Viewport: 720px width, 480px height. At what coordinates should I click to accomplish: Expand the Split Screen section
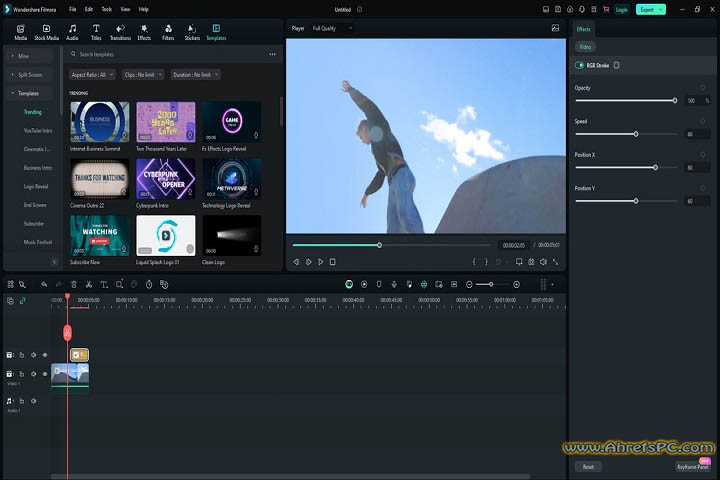(29, 74)
